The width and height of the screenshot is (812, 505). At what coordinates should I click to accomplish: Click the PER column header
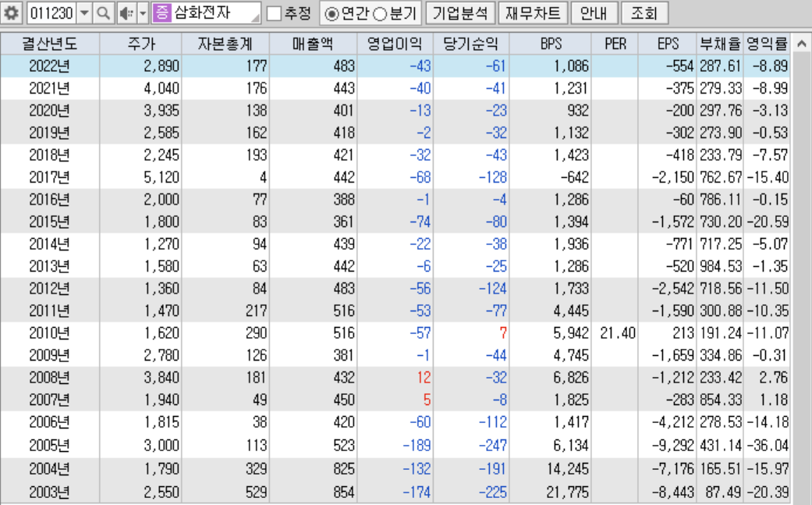(x=615, y=44)
